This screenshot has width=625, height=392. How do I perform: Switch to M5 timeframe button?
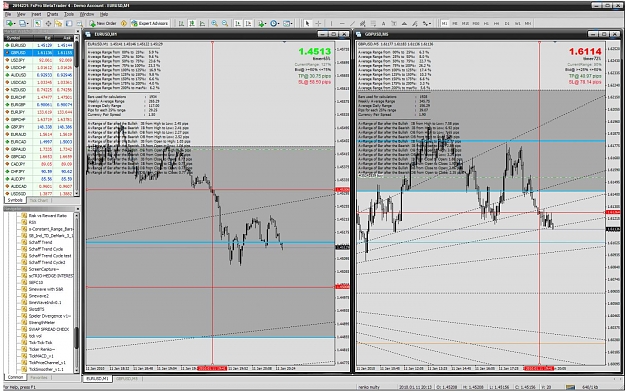455,24
